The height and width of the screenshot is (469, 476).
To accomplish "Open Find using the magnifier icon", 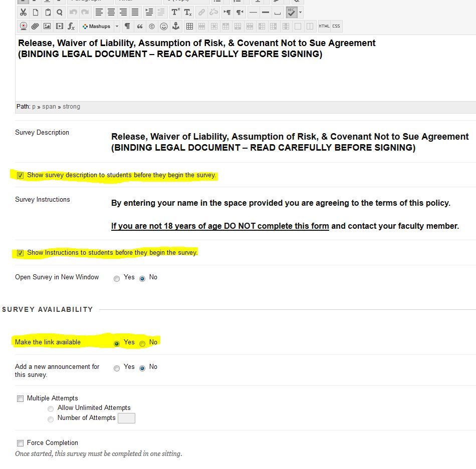I will 60,12.
